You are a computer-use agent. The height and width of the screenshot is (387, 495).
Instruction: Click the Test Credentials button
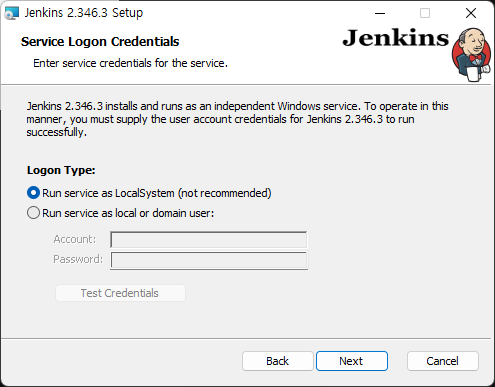pos(120,293)
